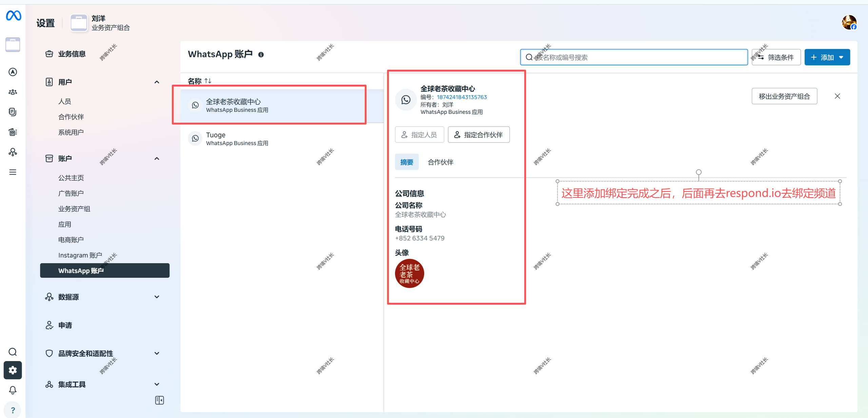The image size is (868, 418).
Task: Close the account details panel
Action: point(837,96)
